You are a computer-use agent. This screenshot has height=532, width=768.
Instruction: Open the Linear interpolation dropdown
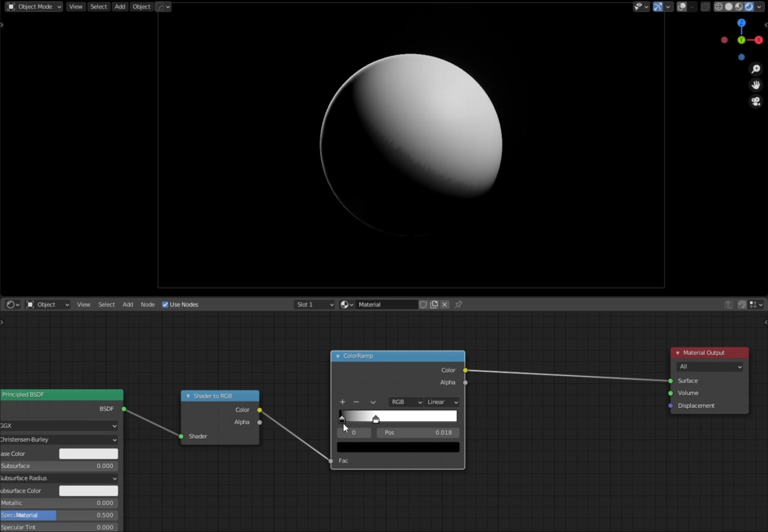[x=441, y=402]
